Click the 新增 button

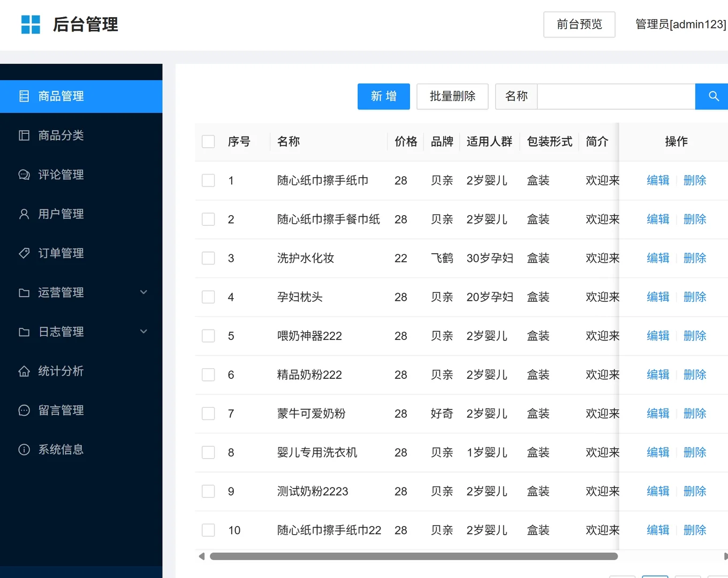click(383, 96)
